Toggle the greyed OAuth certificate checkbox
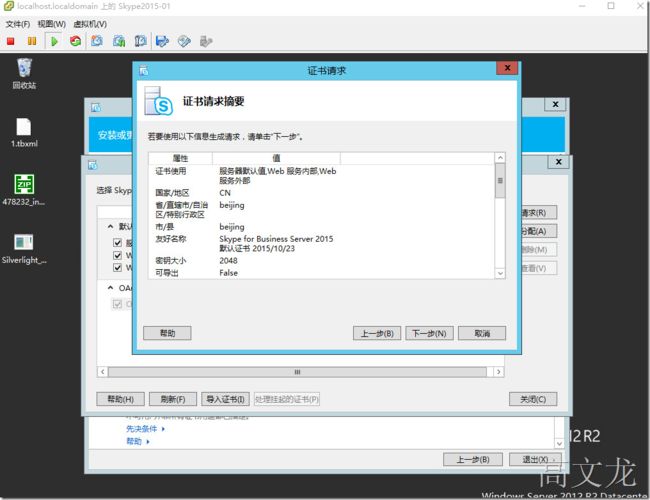This screenshot has width=650, height=500. (117, 304)
